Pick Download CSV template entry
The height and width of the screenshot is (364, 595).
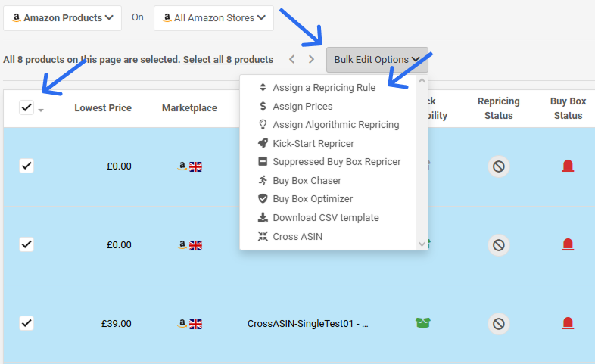326,218
